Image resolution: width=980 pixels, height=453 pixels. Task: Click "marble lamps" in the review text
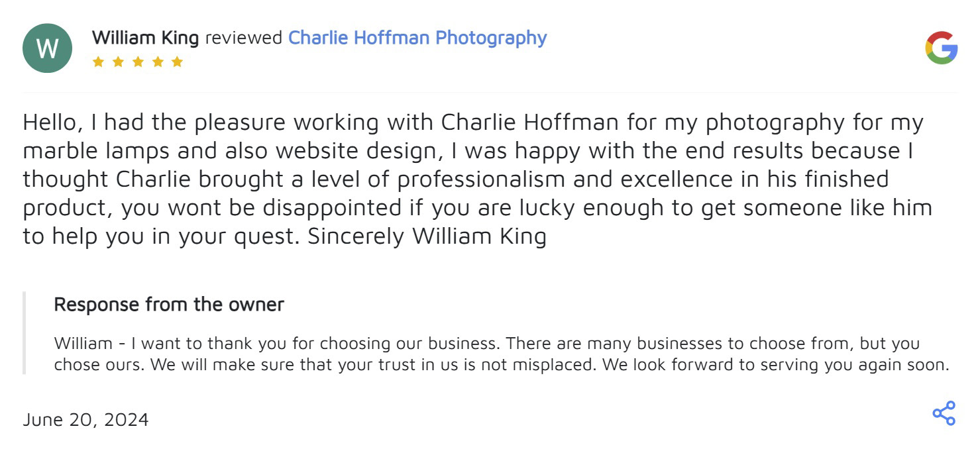[95, 151]
